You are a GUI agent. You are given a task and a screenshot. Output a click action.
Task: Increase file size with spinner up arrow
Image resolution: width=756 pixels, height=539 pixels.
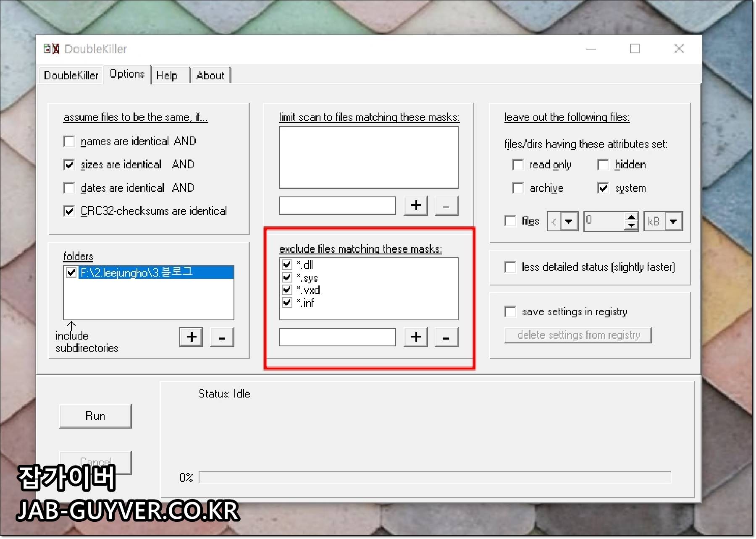tap(631, 217)
